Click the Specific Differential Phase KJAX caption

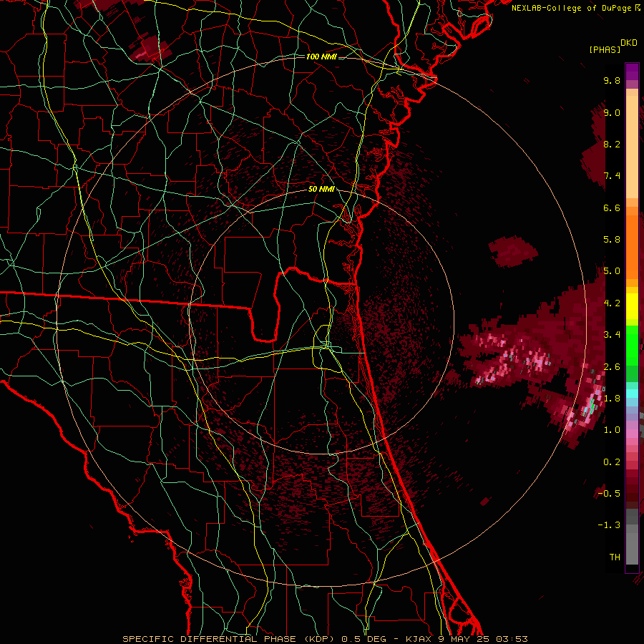(326, 639)
